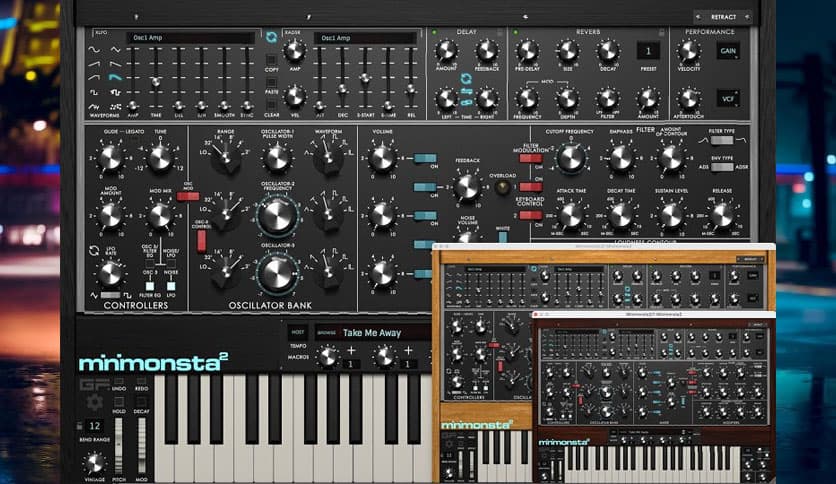Open the XADSR destination dropdown Osc1 Amp
The width and height of the screenshot is (836, 484).
point(365,38)
